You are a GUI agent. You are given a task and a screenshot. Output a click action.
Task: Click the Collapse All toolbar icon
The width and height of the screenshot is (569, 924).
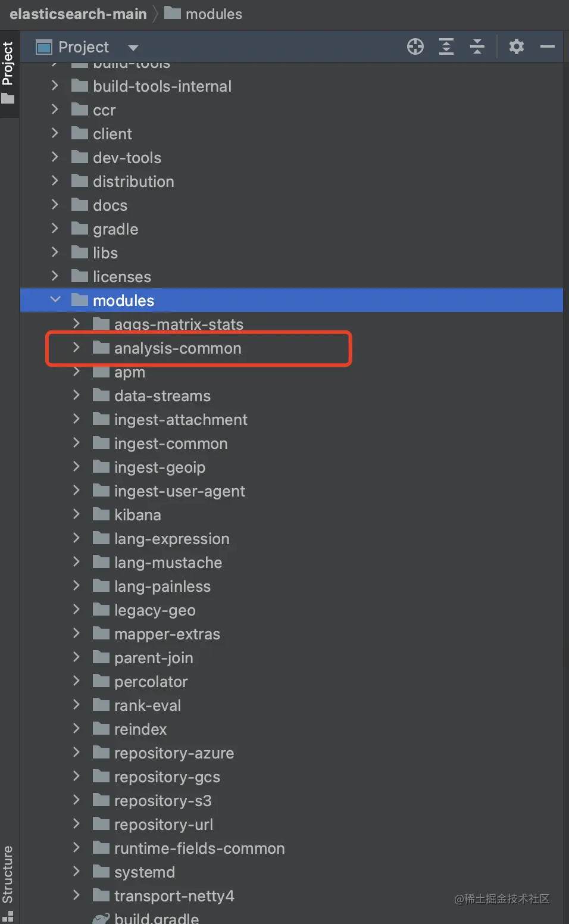(477, 46)
